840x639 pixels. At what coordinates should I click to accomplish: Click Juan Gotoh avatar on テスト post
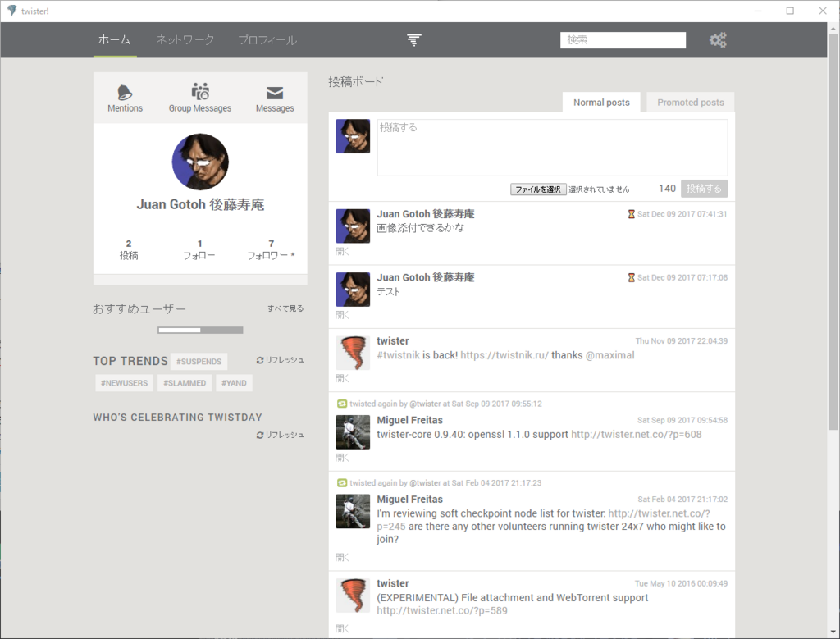click(353, 290)
